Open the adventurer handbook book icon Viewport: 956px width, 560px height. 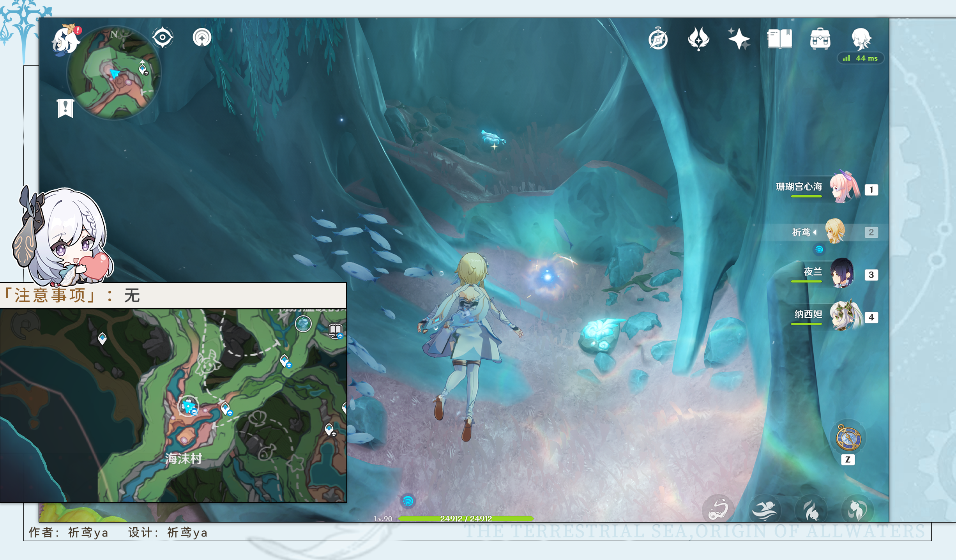[779, 39]
